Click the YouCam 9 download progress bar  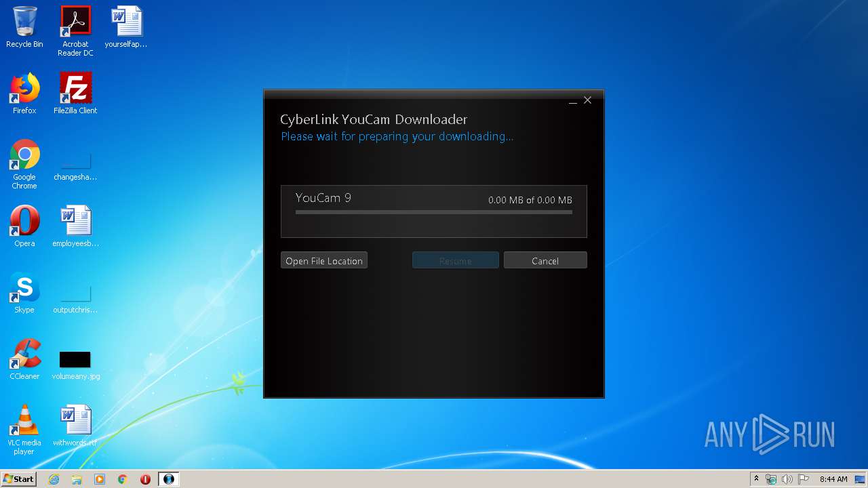pyautogui.click(x=434, y=212)
